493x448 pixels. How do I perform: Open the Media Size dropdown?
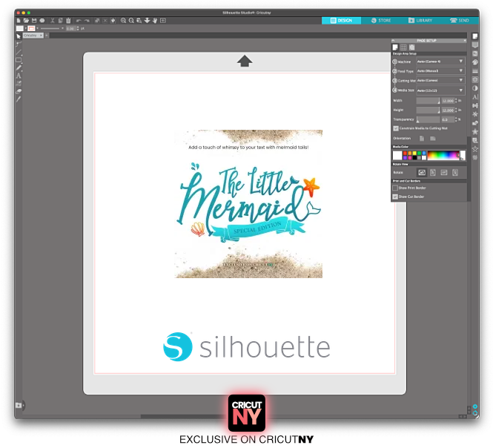[x=440, y=90]
